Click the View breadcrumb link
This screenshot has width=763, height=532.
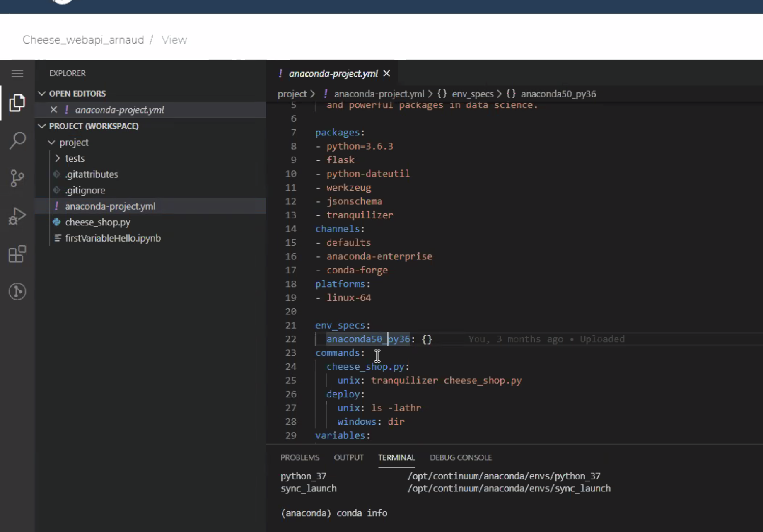point(174,40)
